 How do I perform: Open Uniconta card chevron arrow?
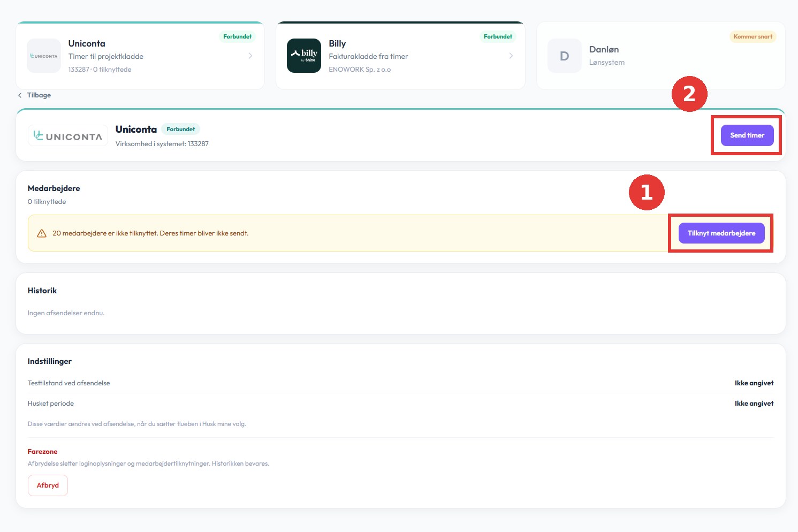click(x=250, y=56)
